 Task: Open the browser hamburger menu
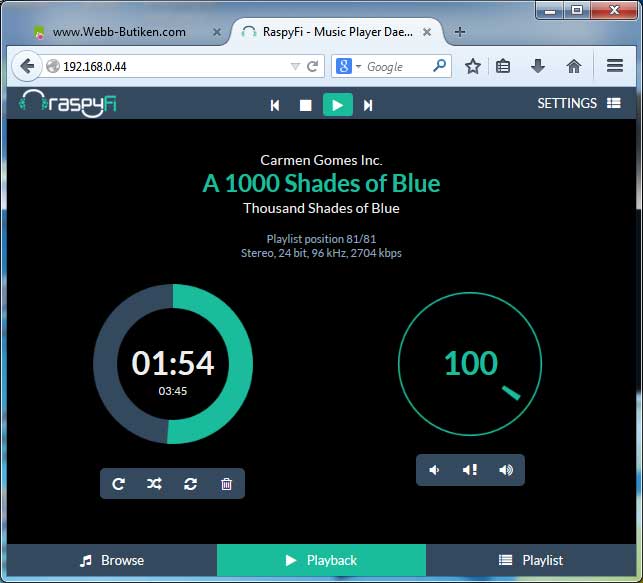(x=615, y=66)
